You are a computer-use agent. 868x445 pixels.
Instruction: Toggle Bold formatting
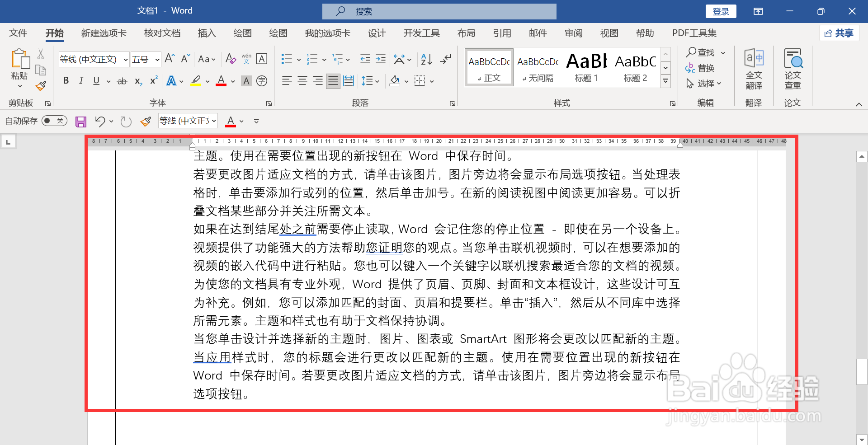tap(66, 81)
